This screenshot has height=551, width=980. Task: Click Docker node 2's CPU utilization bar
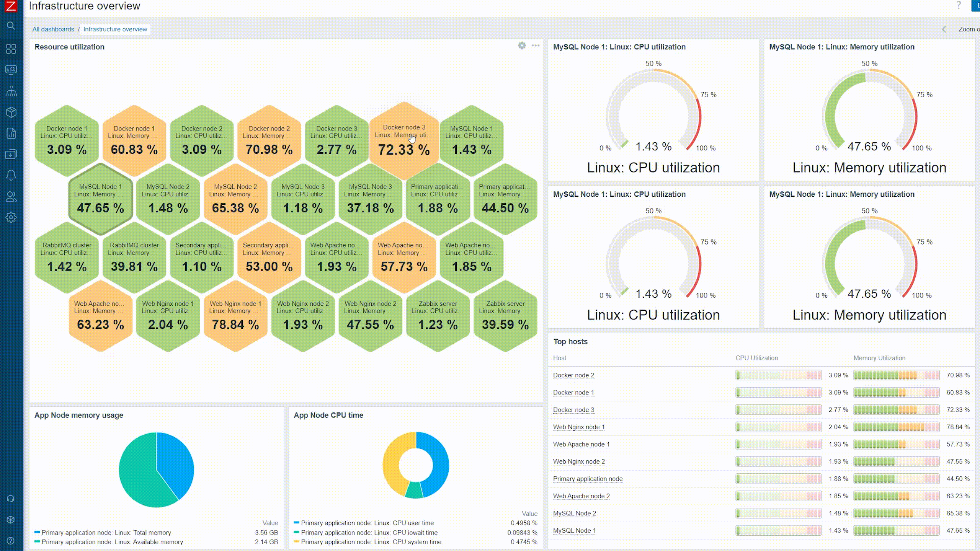[778, 375]
